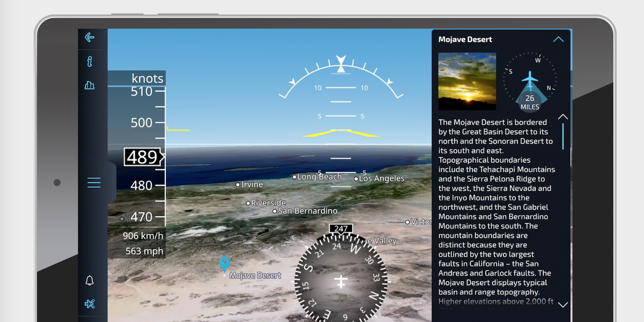The height and width of the screenshot is (322, 644).
Task: Open the hamburger menu
Action: 94,183
